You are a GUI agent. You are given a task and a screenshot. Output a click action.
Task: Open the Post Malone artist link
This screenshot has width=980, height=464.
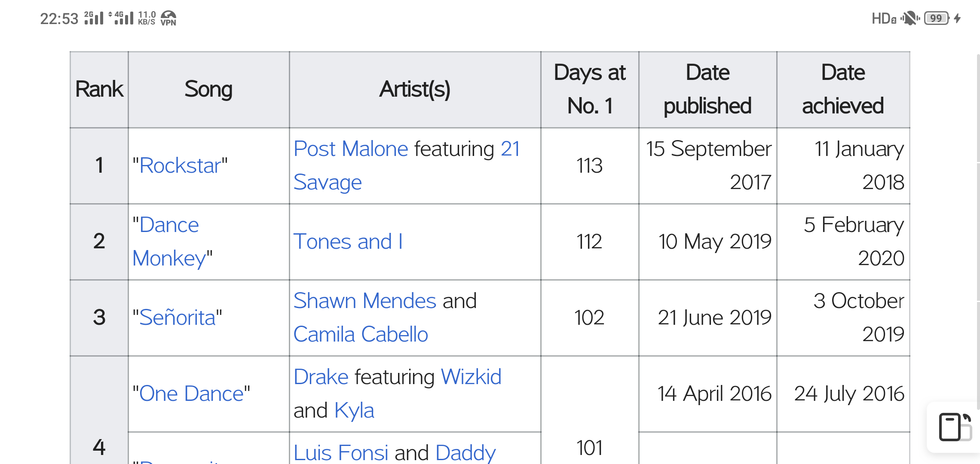point(351,149)
